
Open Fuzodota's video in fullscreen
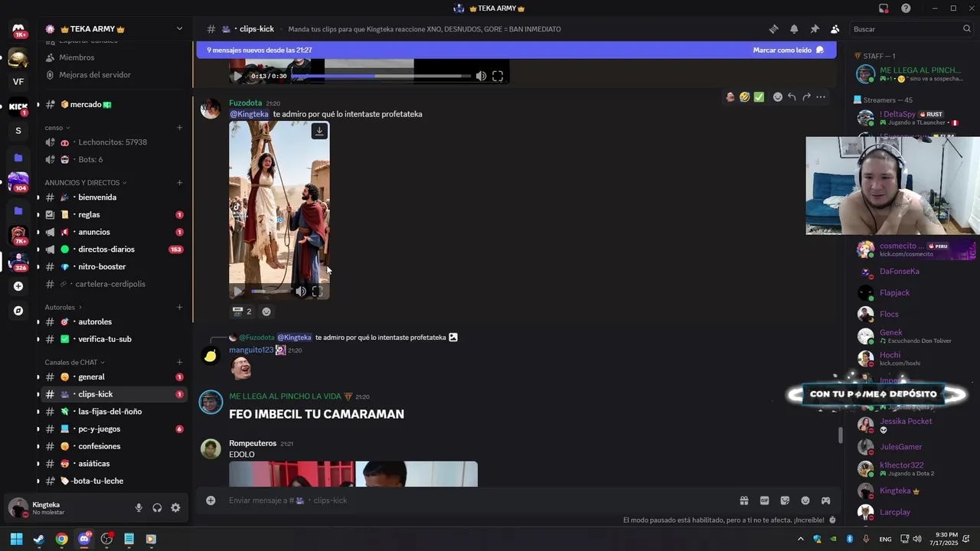(x=317, y=291)
